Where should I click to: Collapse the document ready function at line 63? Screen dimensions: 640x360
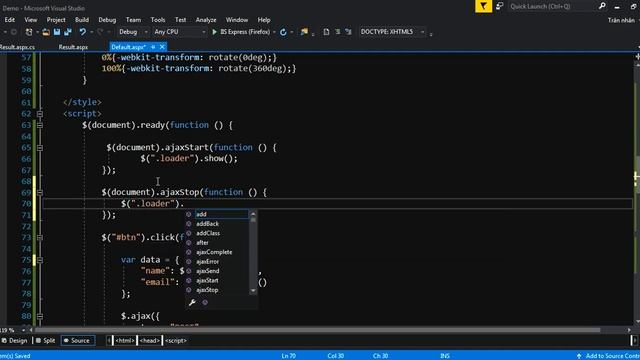(40, 125)
